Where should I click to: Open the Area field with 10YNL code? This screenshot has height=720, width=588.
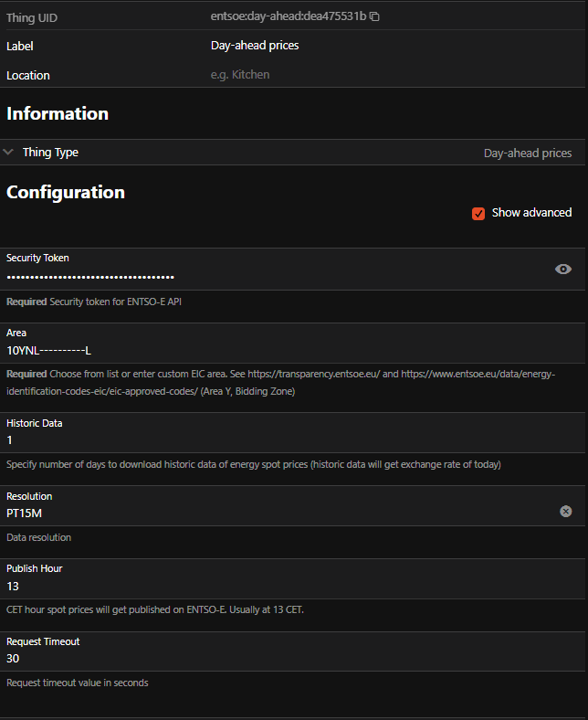[274, 350]
